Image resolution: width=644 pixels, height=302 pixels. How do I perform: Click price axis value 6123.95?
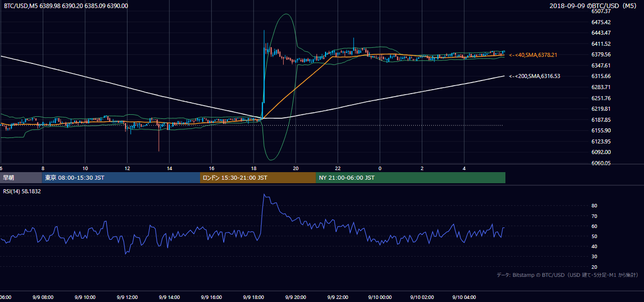tap(601, 141)
